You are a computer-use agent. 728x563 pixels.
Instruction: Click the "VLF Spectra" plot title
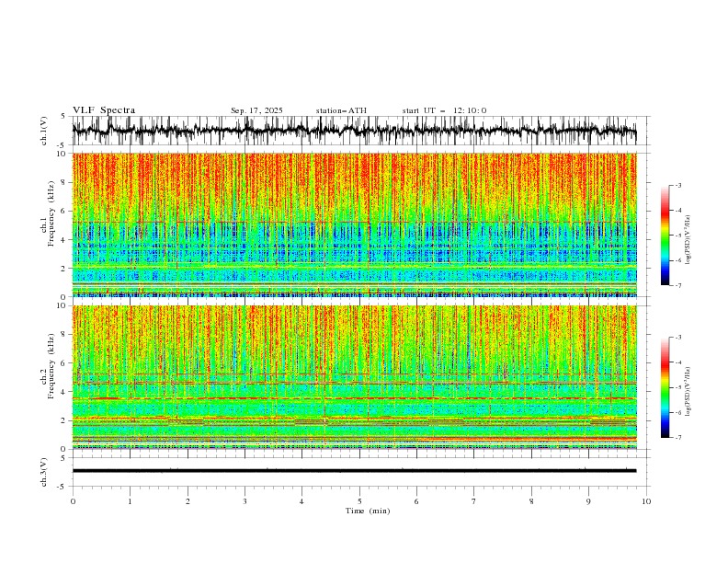104,110
